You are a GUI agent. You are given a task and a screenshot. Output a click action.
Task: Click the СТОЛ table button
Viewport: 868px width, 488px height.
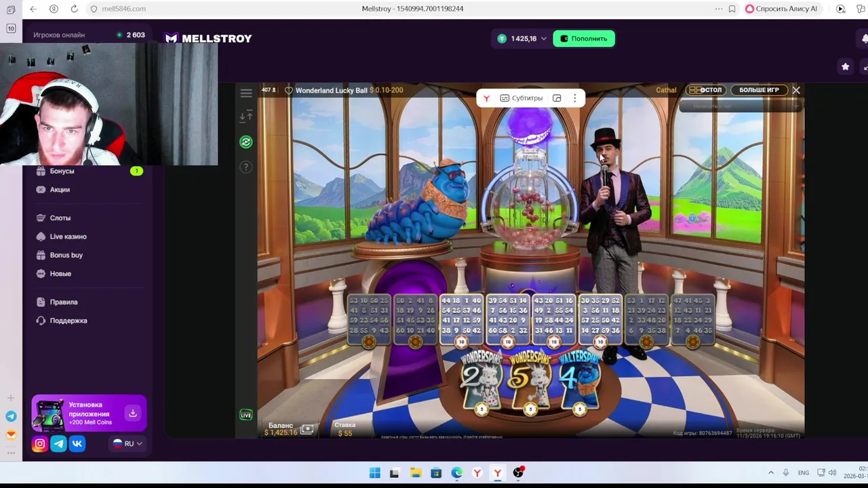705,90
